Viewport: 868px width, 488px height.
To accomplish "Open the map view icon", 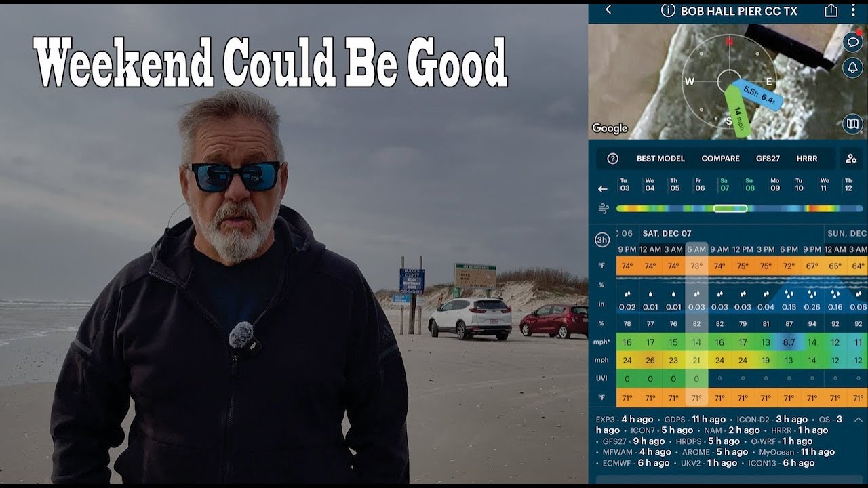I will click(852, 123).
